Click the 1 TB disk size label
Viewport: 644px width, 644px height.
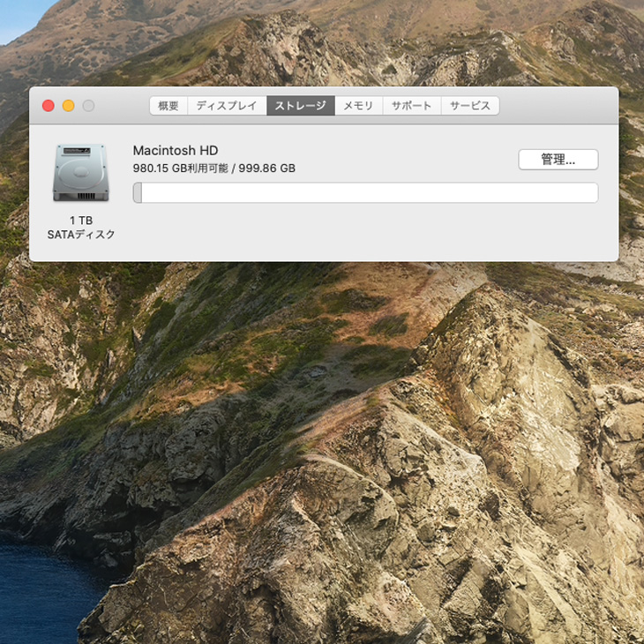[81, 221]
